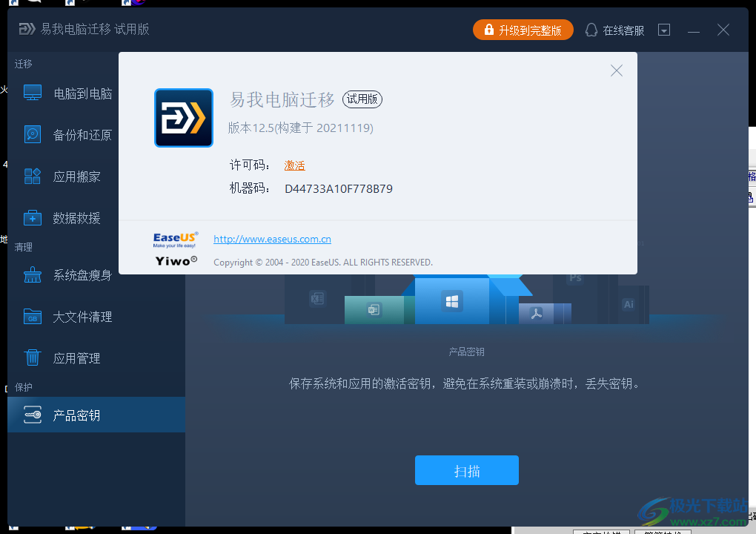756x534 pixels.
Task: Select the 应用管理 app management icon
Action: coord(31,357)
